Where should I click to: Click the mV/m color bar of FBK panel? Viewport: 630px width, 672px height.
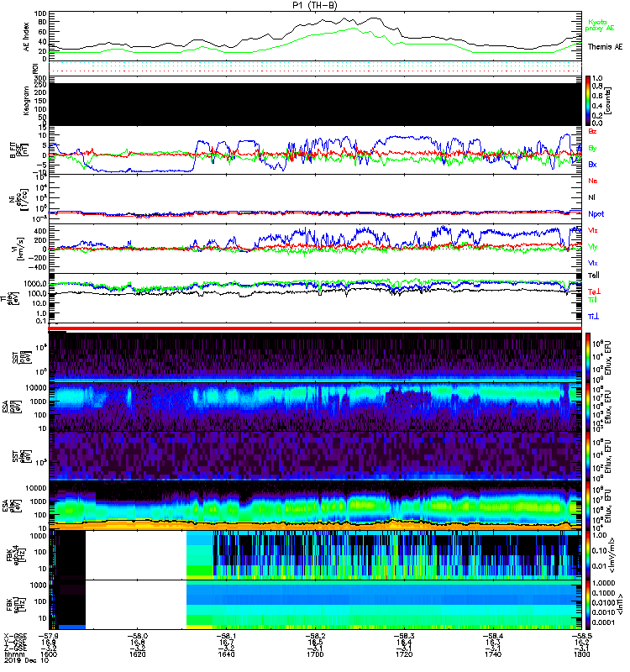pos(589,556)
